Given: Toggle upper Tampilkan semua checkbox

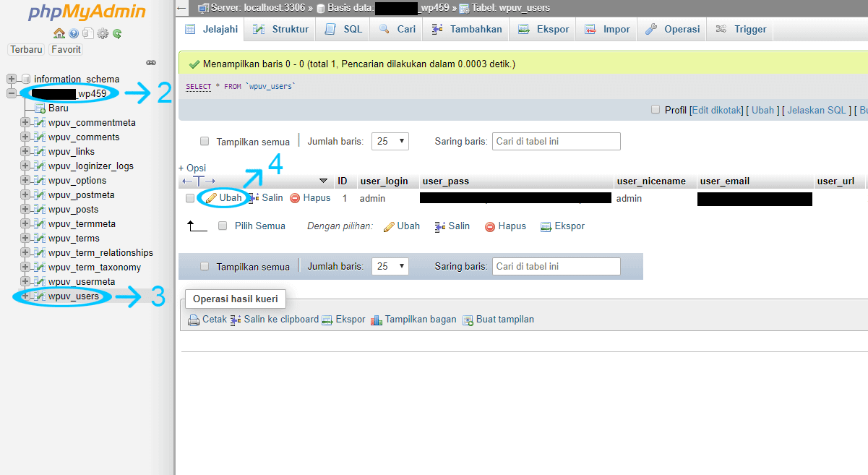Looking at the screenshot, I should (x=205, y=141).
